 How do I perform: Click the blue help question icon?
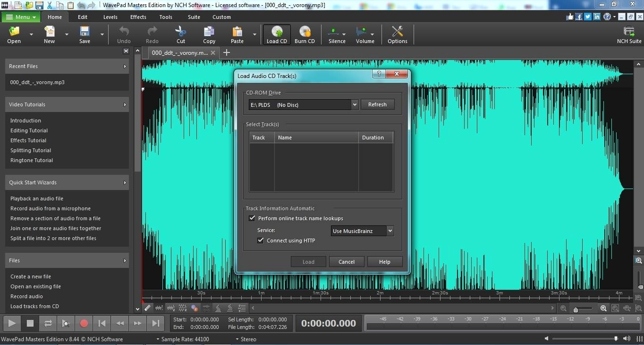[x=607, y=17]
